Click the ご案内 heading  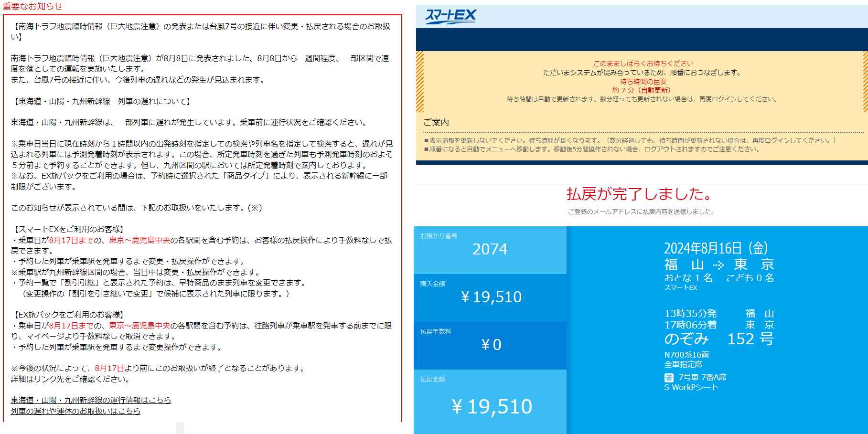[436, 123]
